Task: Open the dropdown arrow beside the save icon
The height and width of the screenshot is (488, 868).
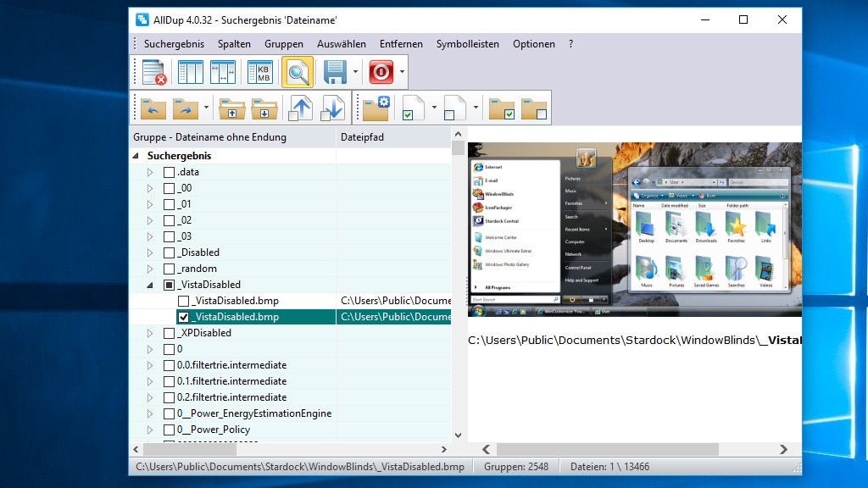Action: tap(355, 72)
